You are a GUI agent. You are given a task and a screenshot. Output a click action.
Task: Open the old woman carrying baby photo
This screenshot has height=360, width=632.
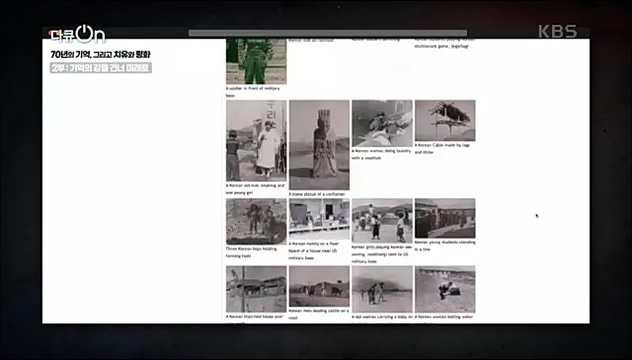[382, 289]
